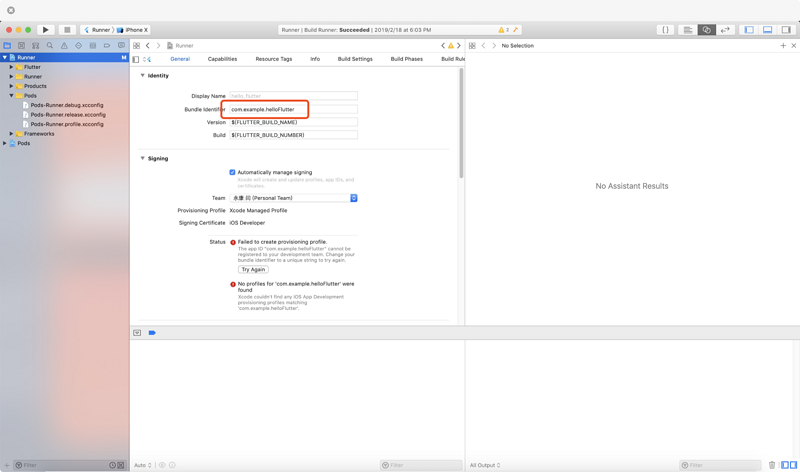Choose the iPhone X run destination
Viewport: 800px width, 472px height.
[x=133, y=30]
